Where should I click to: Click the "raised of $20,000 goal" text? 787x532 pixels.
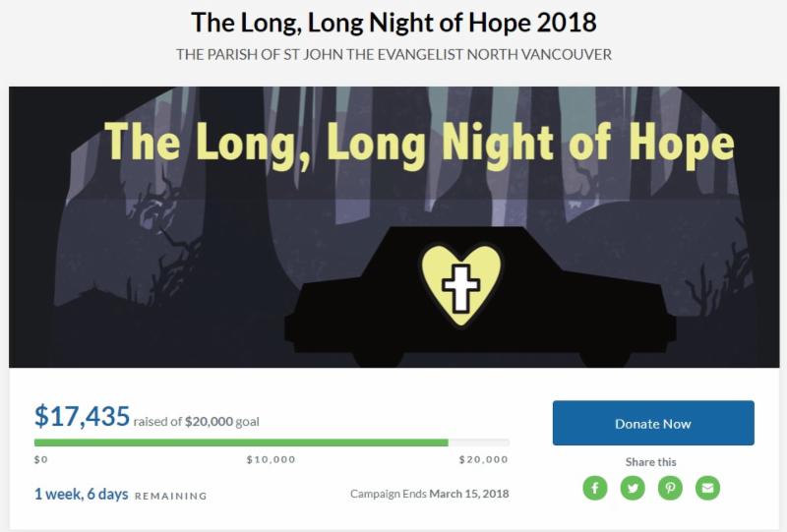197,422
